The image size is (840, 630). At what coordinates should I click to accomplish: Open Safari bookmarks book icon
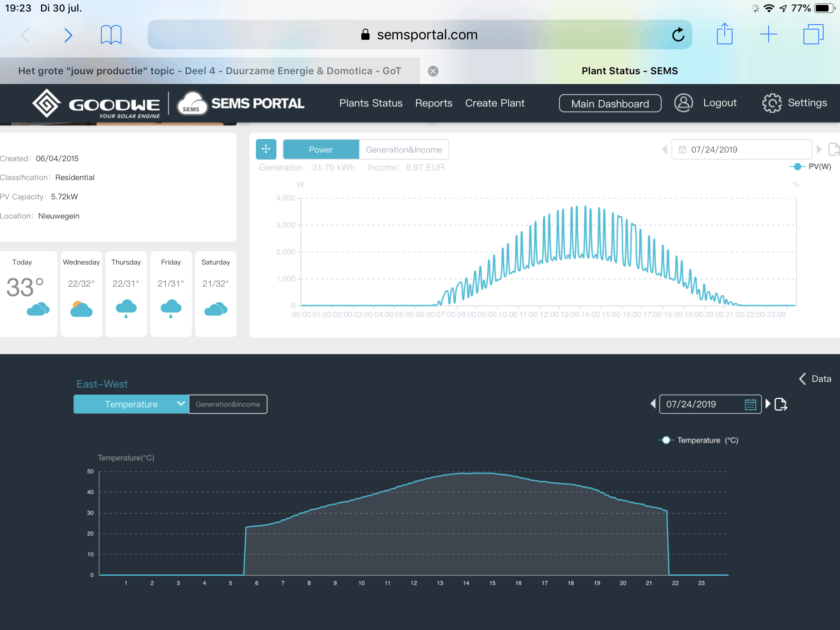pos(111,35)
